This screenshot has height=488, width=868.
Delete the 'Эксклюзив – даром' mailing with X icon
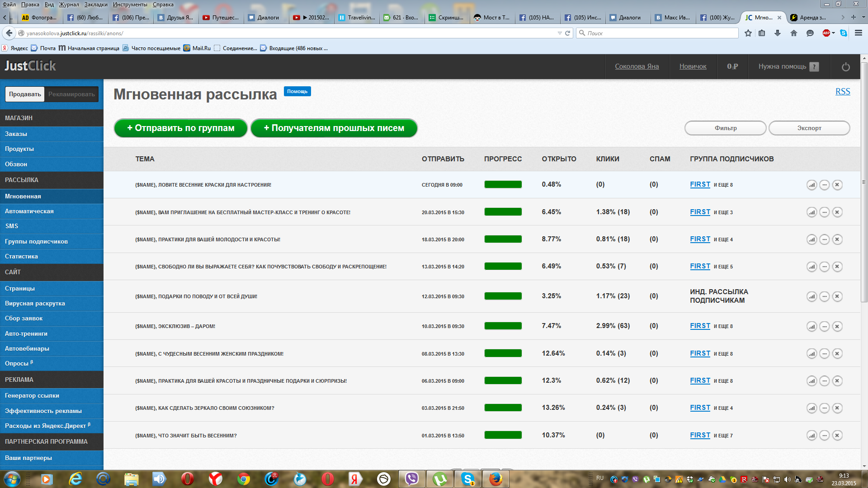(837, 326)
